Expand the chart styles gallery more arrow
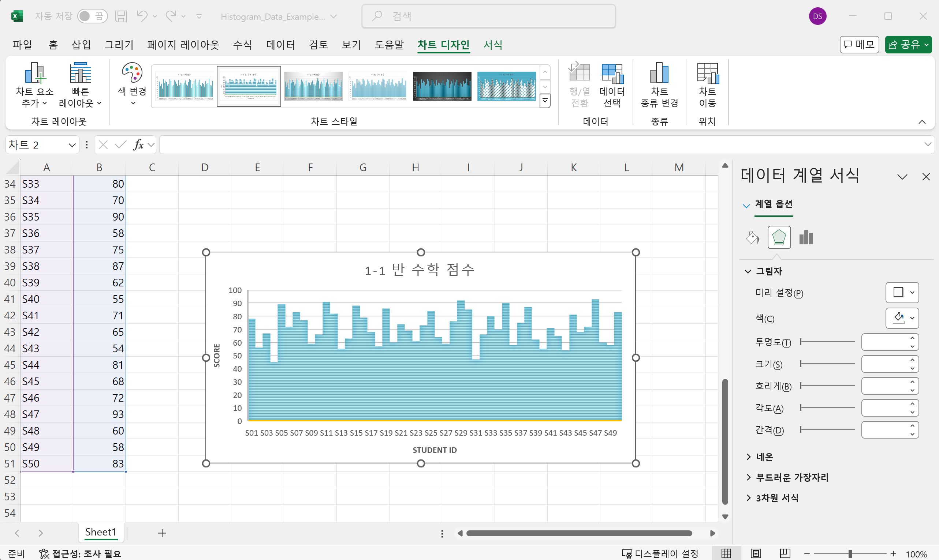939x560 pixels. (x=545, y=101)
